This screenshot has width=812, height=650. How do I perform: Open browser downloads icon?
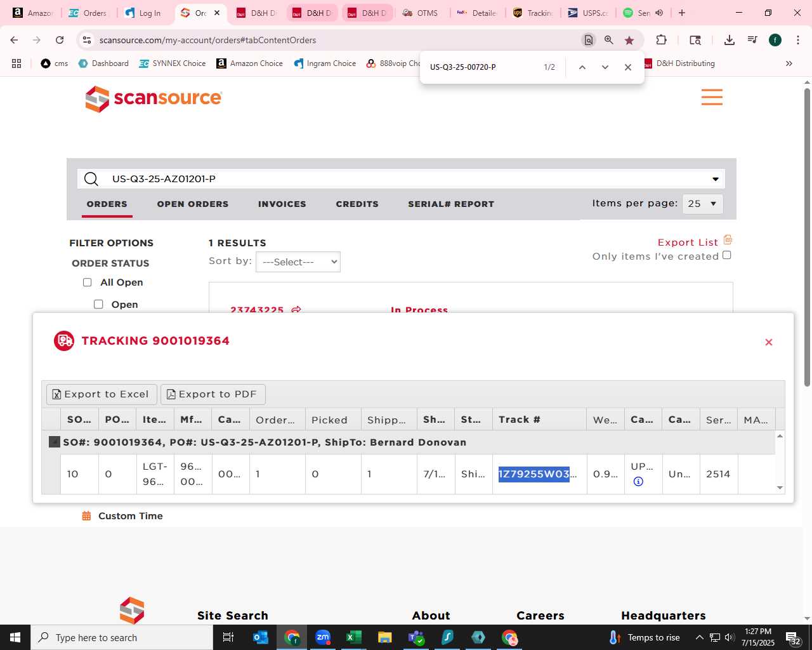click(x=729, y=40)
